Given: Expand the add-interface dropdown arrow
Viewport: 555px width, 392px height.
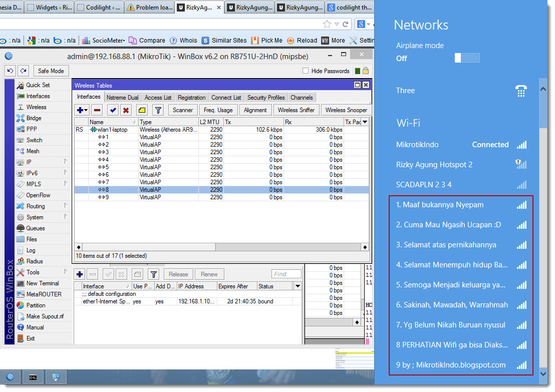Looking at the screenshot, I should click(85, 110).
